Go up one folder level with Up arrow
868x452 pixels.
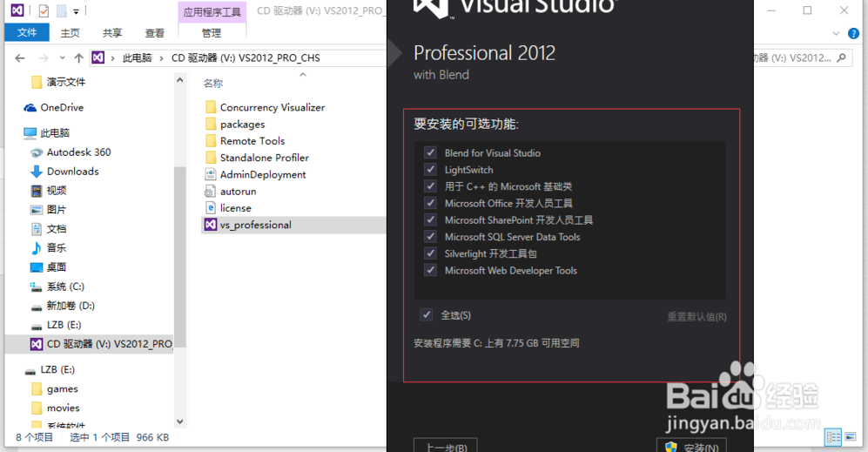tap(78, 57)
